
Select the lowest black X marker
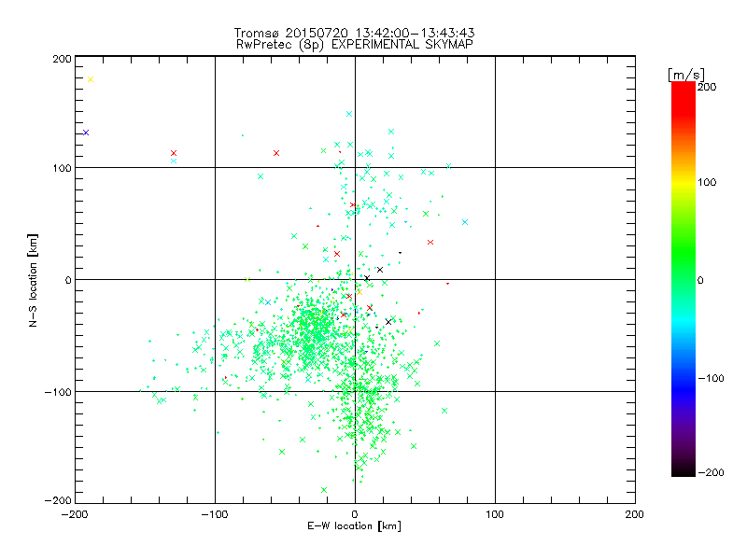[x=388, y=322]
